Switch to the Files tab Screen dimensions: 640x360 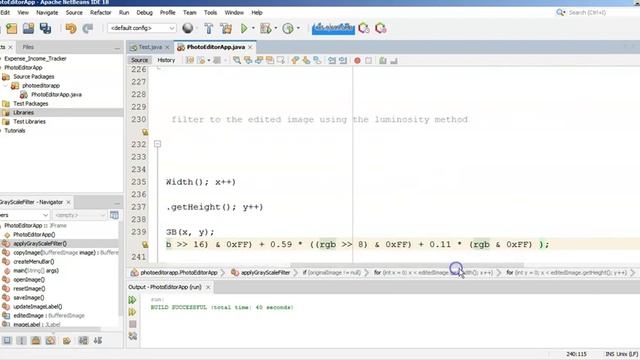point(28,47)
